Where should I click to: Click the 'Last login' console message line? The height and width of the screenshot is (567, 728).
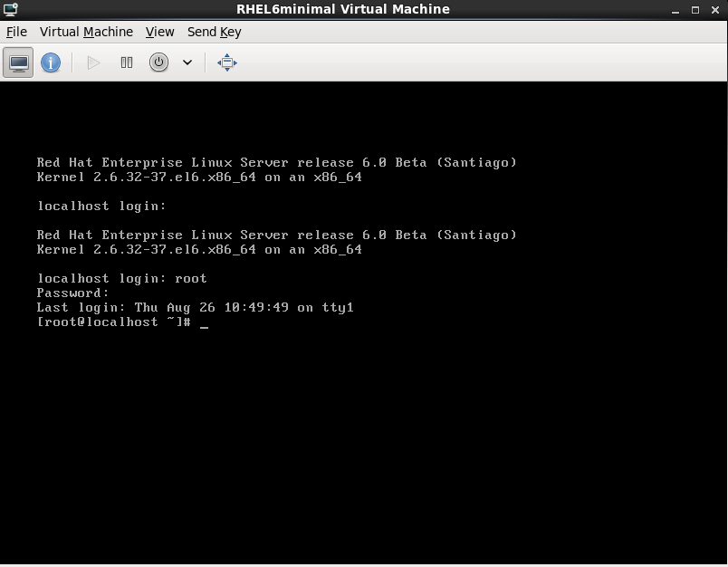coord(195,307)
